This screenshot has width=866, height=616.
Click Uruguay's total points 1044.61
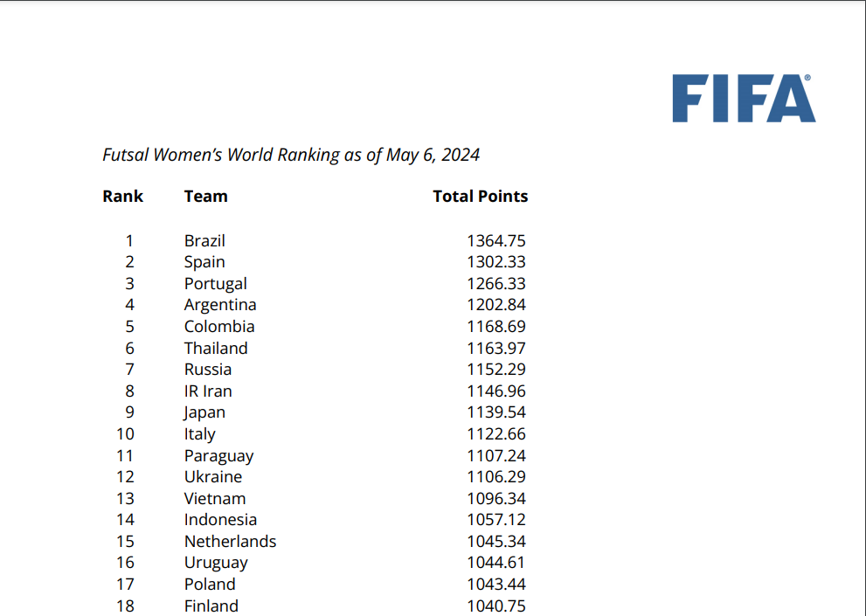click(495, 563)
